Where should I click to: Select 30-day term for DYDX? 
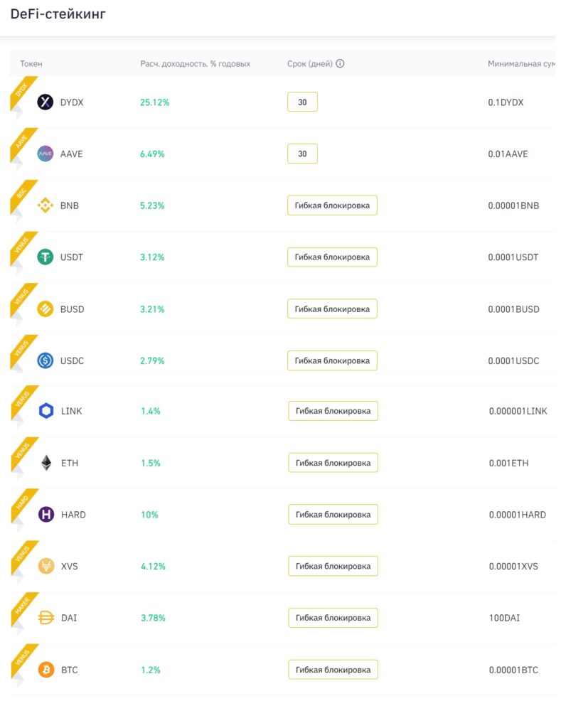(302, 102)
